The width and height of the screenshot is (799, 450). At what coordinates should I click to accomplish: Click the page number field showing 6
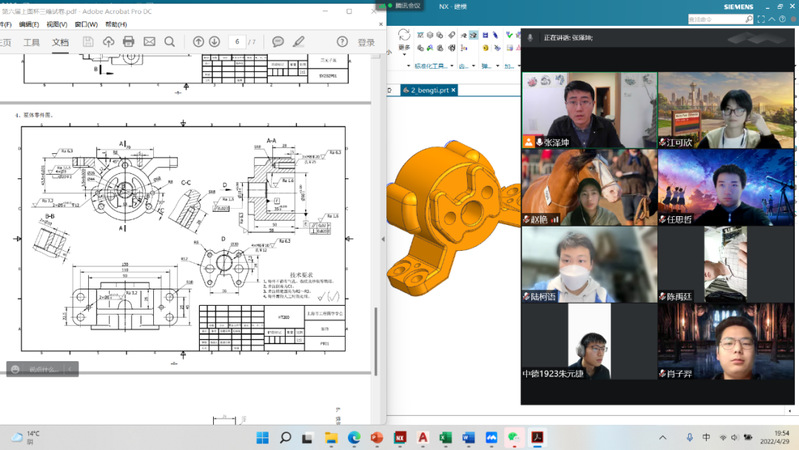pos(237,42)
